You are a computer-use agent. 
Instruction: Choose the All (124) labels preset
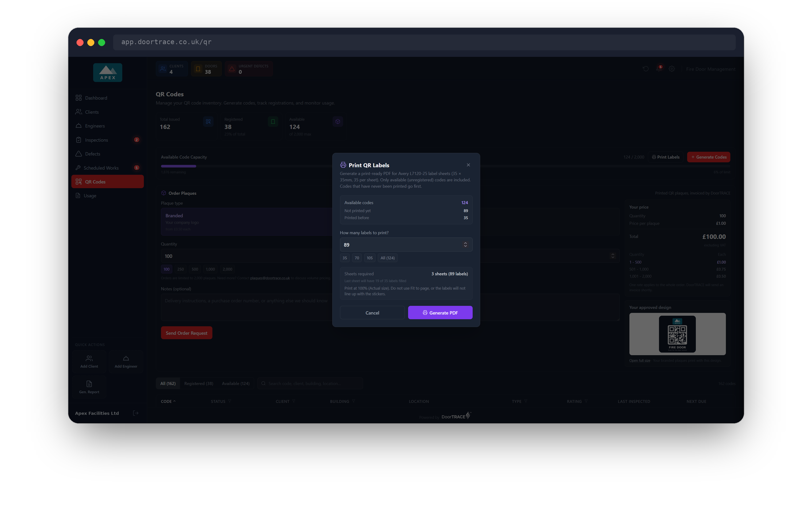[x=388, y=258]
